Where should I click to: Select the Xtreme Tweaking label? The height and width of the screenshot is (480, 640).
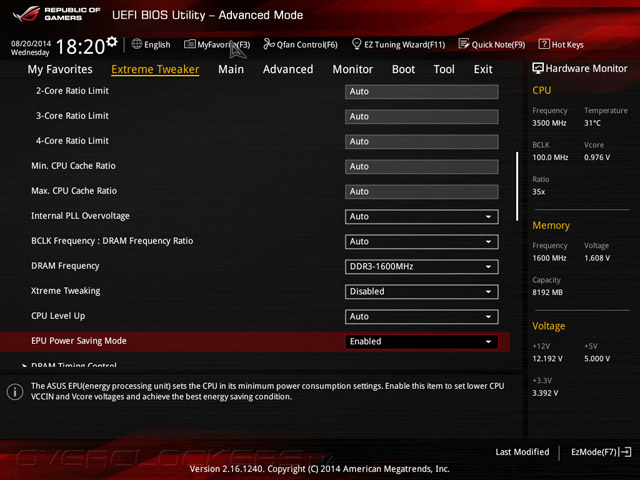(66, 291)
